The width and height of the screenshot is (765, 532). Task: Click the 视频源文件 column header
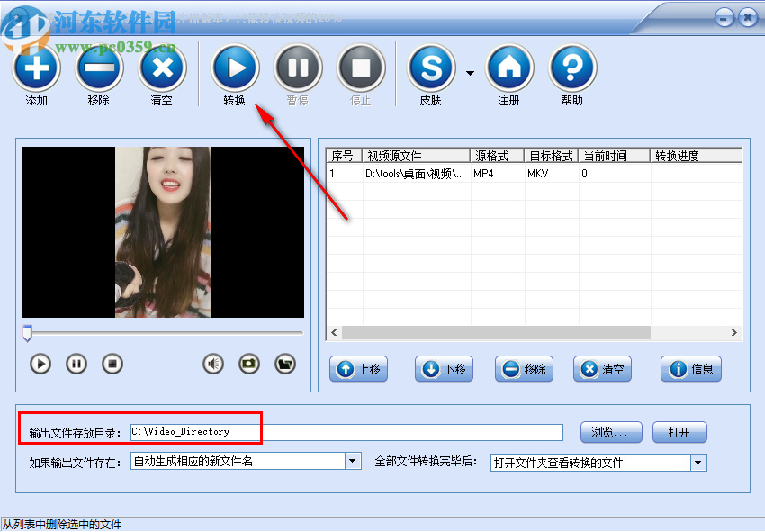point(416,156)
